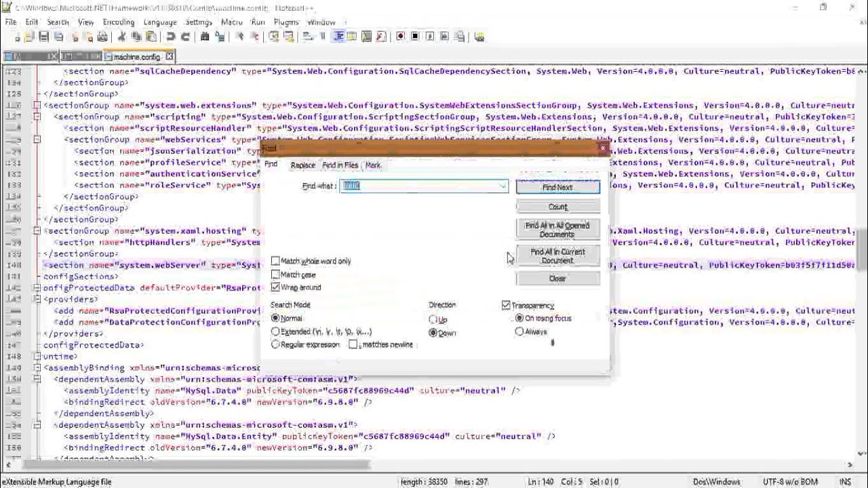
Task: Open the Encoding menu
Action: pyautogui.click(x=119, y=22)
